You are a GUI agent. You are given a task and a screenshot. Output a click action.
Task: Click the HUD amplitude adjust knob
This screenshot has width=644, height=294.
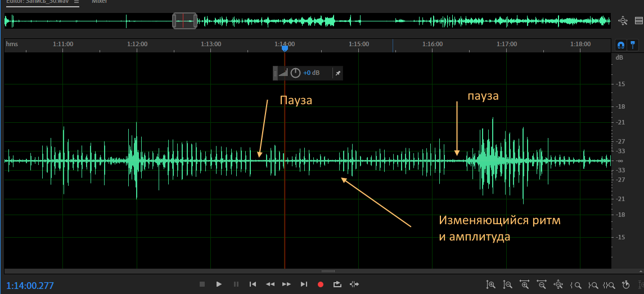coord(295,73)
